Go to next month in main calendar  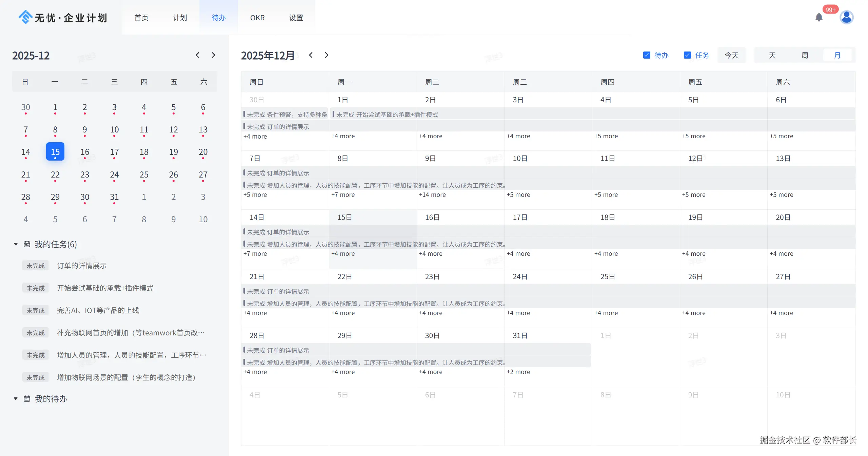pos(327,55)
